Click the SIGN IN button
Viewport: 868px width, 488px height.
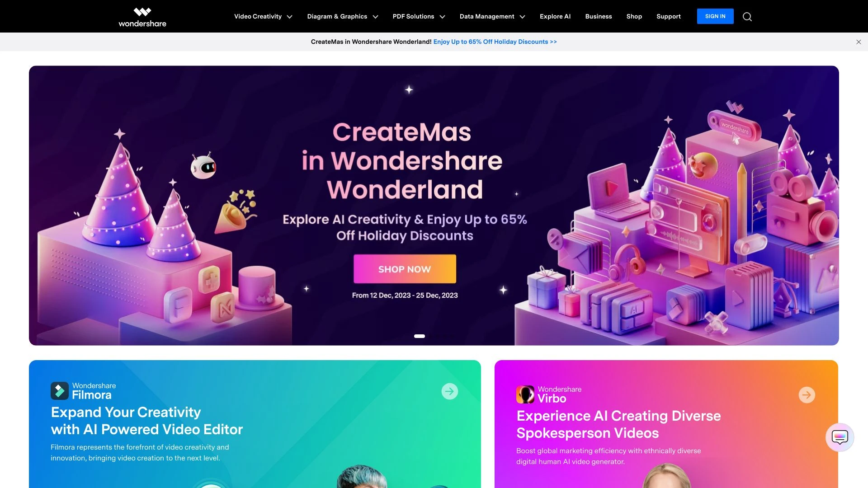[x=715, y=16]
